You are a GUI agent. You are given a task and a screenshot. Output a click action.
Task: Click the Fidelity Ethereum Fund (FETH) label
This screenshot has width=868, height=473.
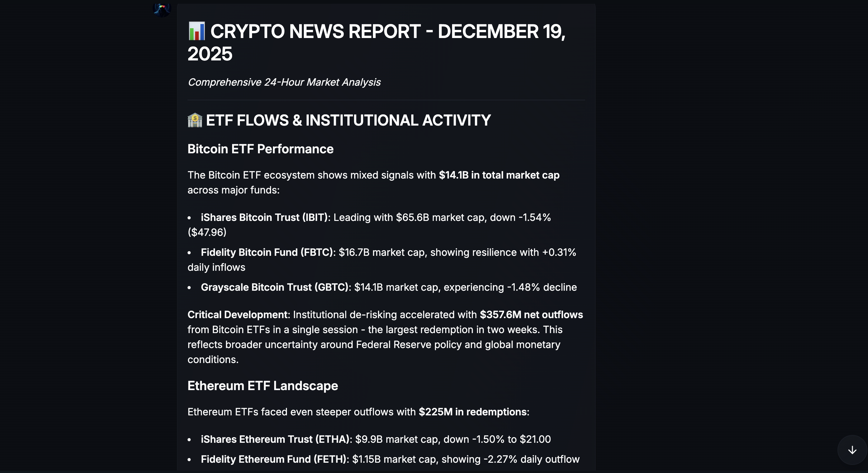[274, 459]
